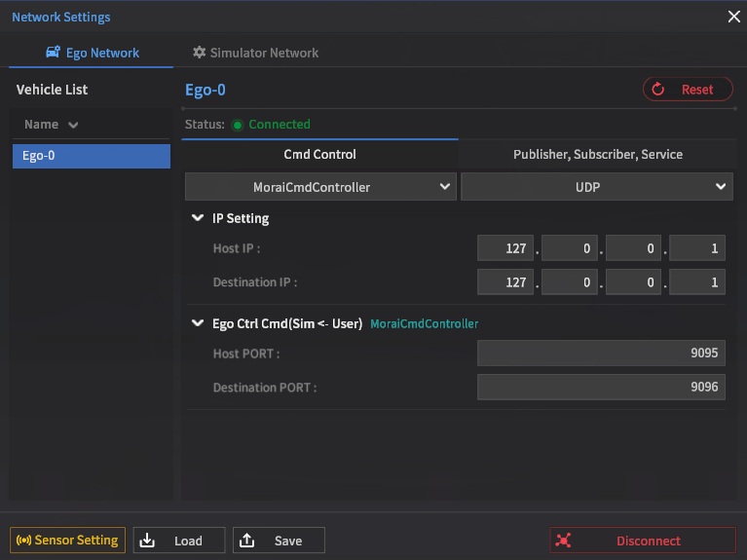Collapse the IP Setting section

[199, 219]
